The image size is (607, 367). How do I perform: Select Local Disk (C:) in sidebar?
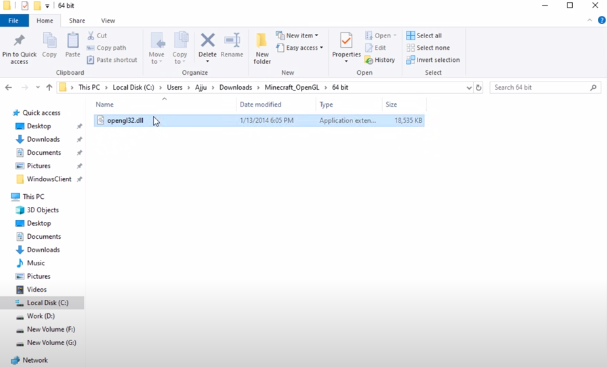pyautogui.click(x=42, y=303)
